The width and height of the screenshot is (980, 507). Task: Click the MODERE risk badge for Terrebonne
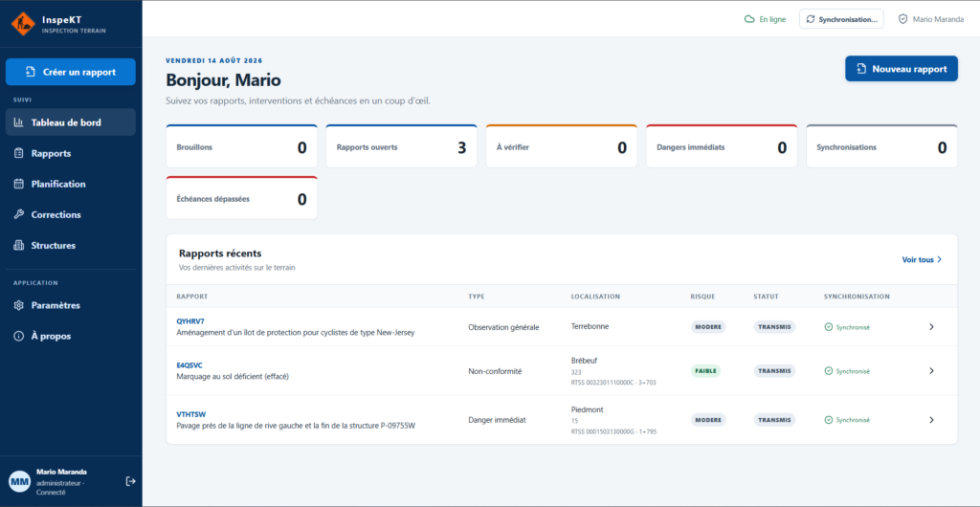708,326
